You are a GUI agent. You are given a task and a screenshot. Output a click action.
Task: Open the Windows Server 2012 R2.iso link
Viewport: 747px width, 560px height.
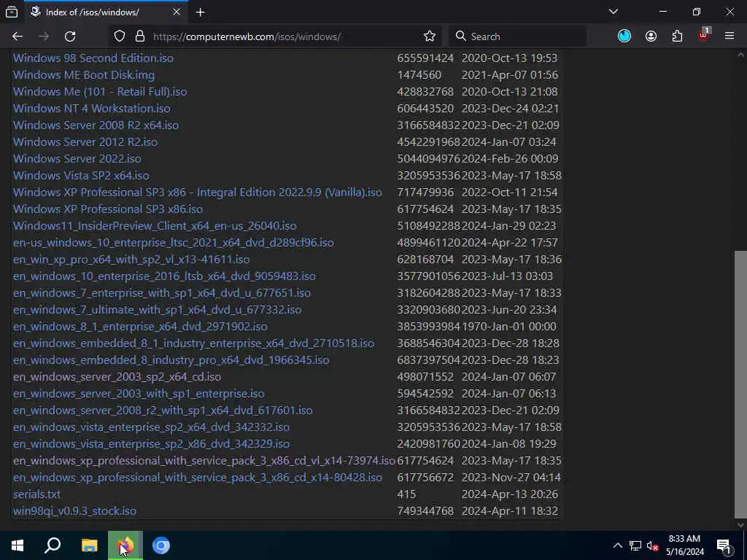(x=85, y=142)
